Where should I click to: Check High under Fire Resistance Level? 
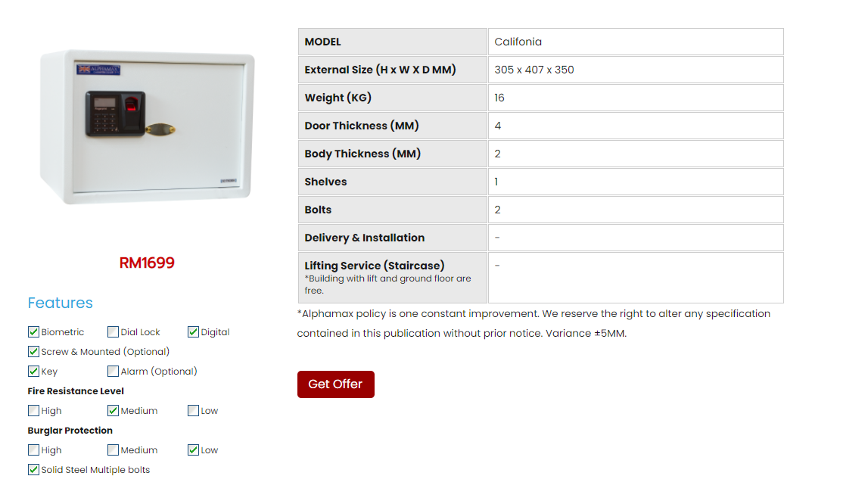(33, 411)
